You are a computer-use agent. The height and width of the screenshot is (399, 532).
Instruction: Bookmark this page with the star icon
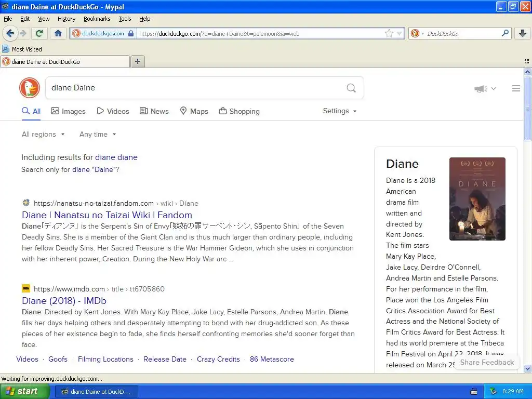click(x=389, y=33)
